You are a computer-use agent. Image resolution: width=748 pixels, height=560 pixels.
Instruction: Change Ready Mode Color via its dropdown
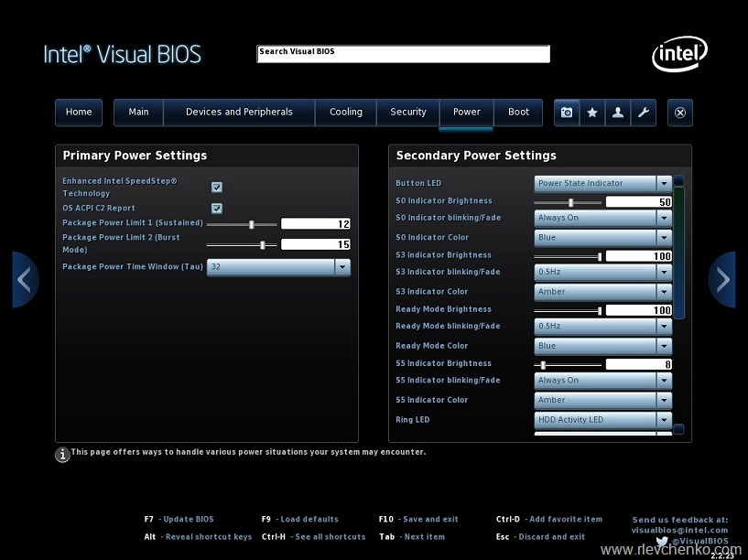pyautogui.click(x=666, y=346)
